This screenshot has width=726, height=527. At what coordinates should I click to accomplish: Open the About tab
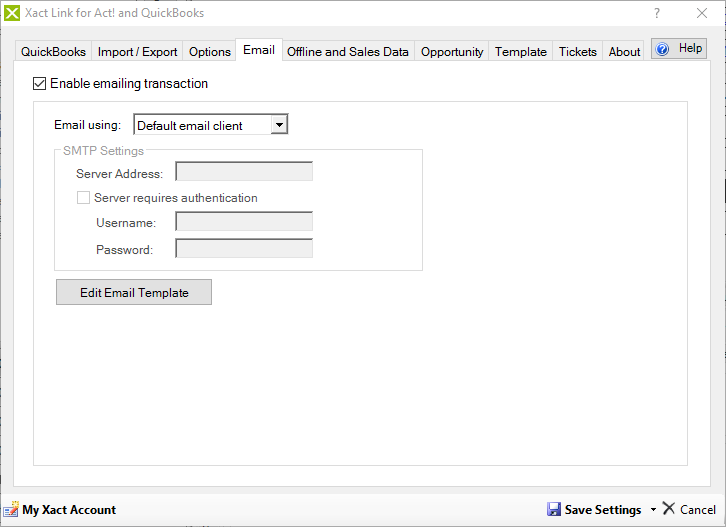(x=624, y=51)
